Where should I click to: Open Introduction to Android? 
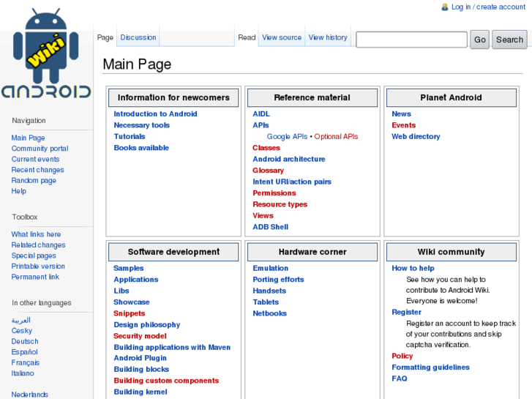[155, 113]
